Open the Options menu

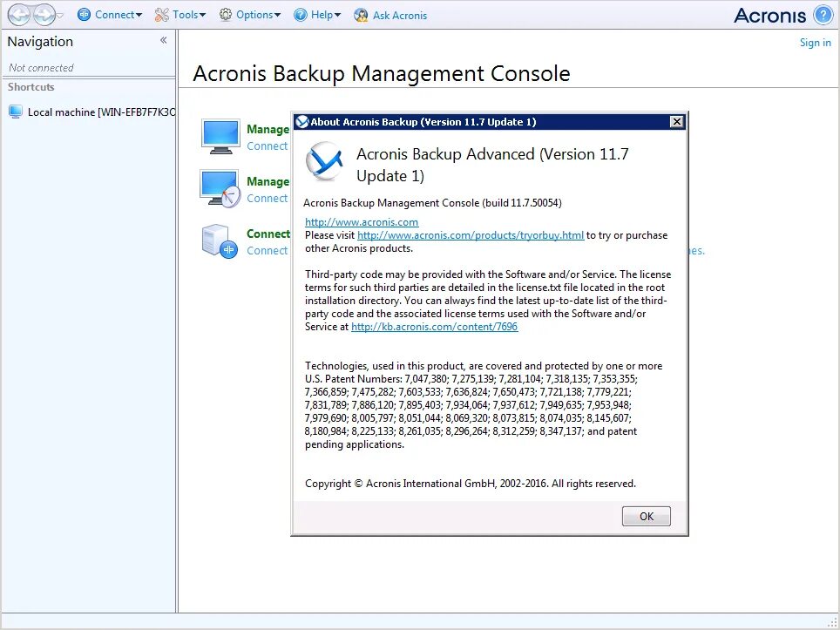click(x=250, y=15)
